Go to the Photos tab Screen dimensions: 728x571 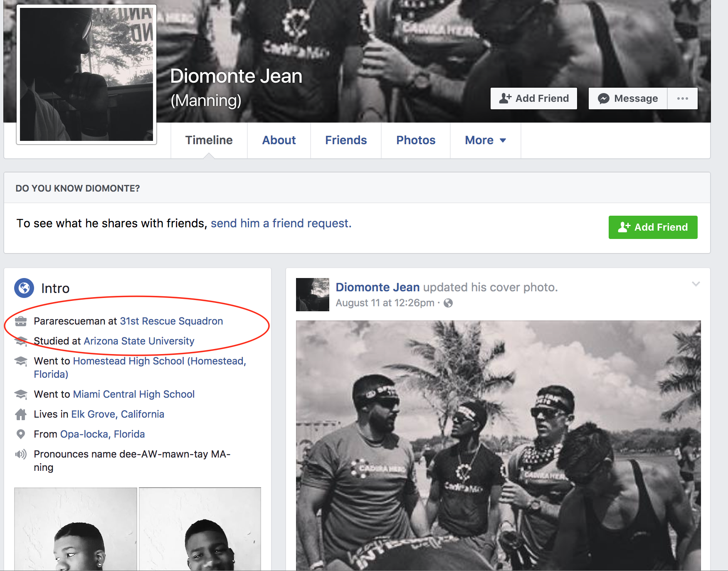point(415,140)
